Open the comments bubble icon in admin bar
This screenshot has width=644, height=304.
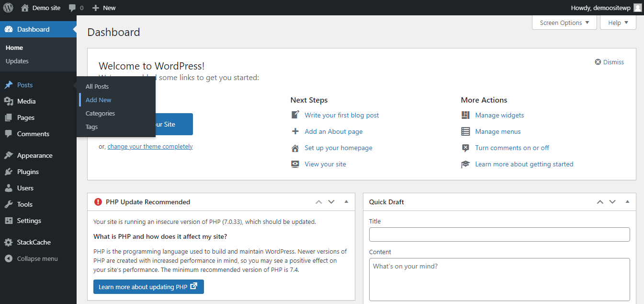point(72,8)
